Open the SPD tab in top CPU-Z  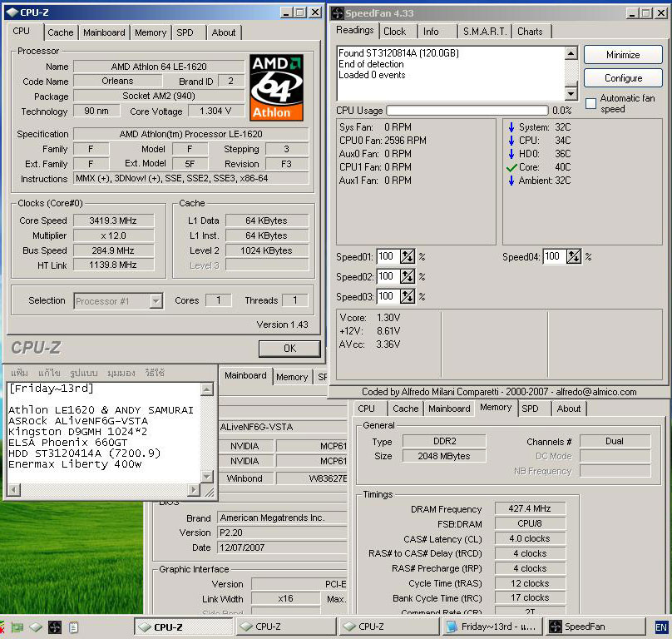click(185, 32)
